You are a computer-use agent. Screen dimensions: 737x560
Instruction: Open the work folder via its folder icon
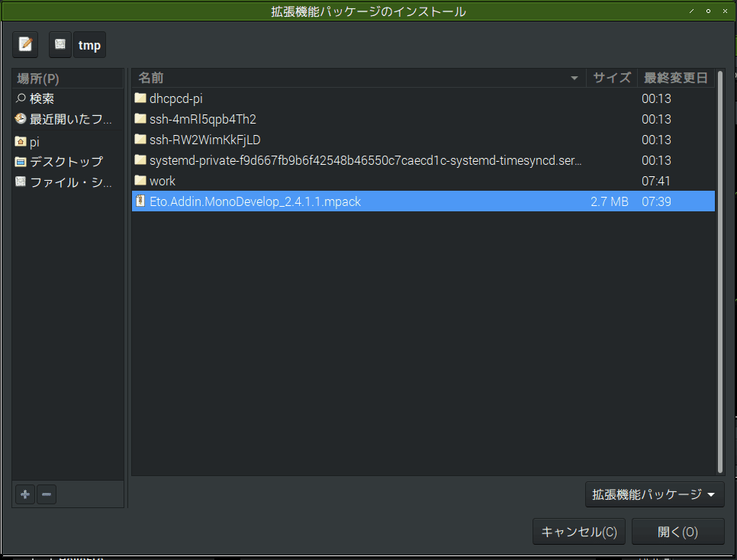point(140,181)
